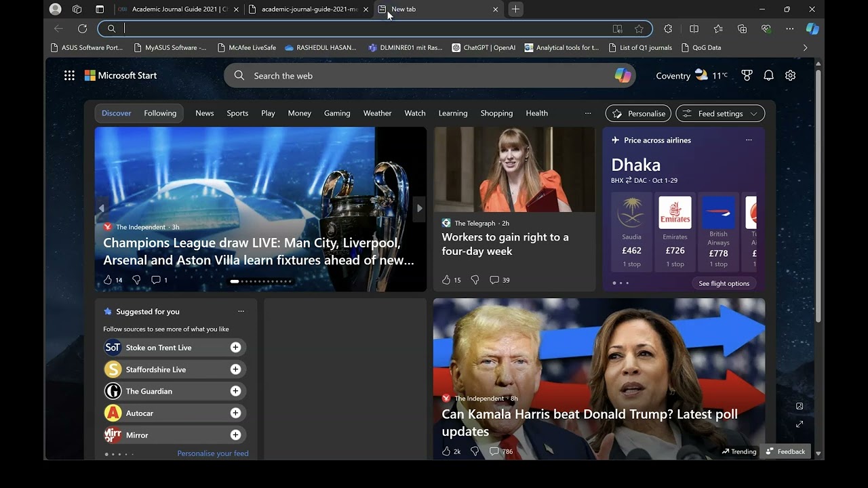Open the Feedback button
Viewport: 868px width, 488px height.
point(785,451)
